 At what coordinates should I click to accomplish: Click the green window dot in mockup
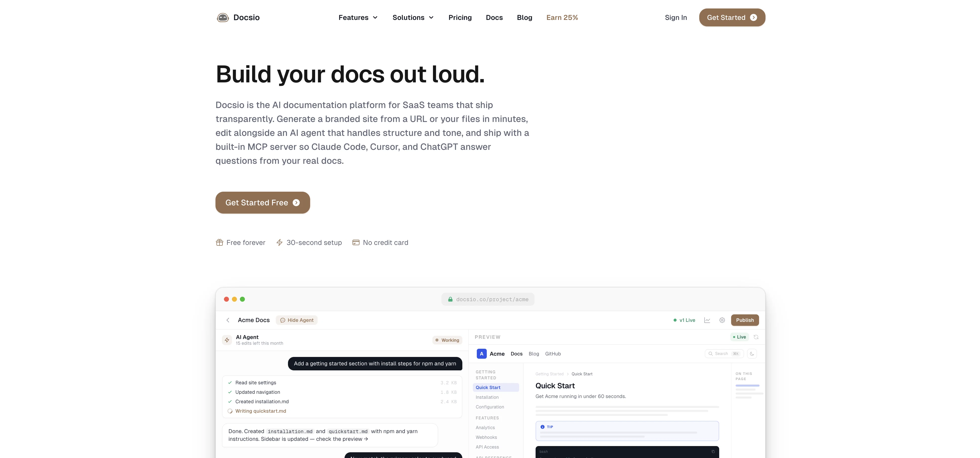pos(242,299)
